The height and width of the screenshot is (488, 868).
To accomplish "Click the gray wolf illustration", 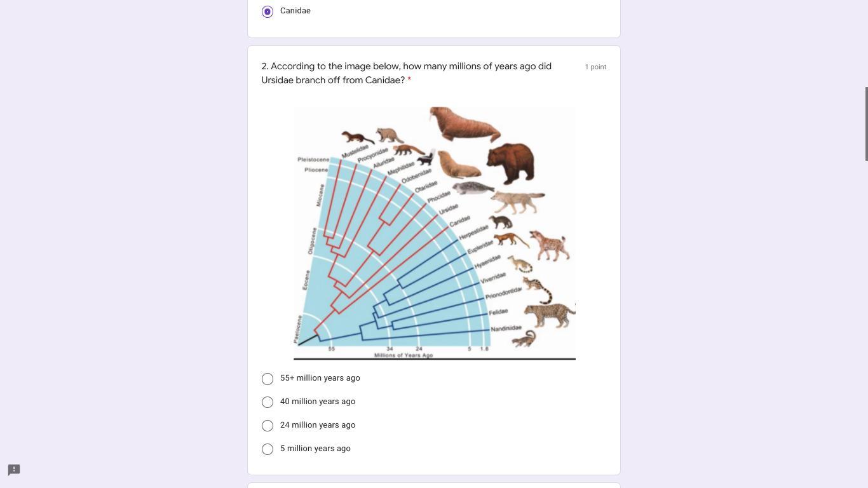I will click(x=518, y=202).
